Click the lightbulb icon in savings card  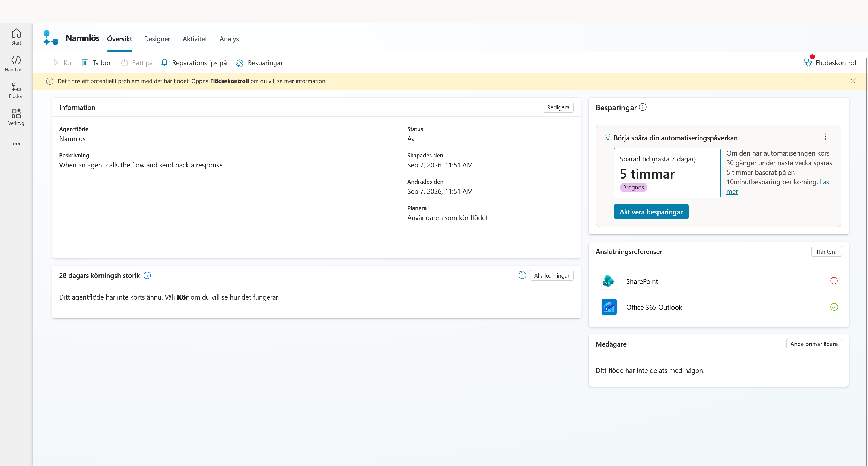click(608, 137)
